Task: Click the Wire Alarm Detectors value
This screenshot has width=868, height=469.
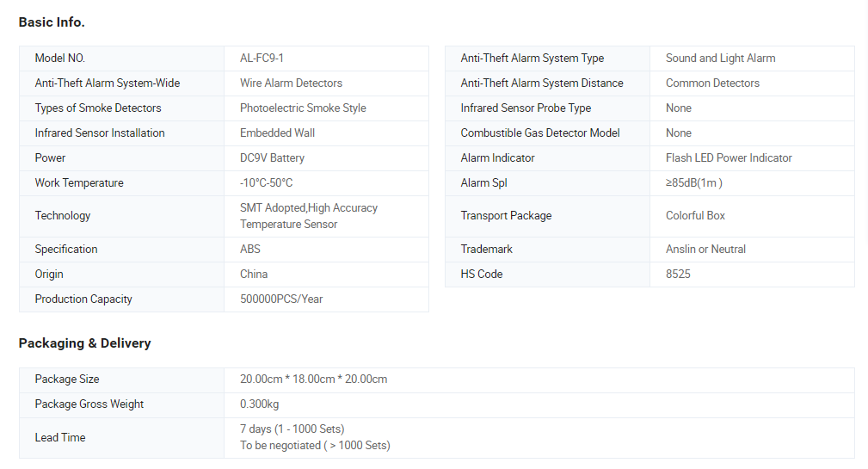Action: click(x=291, y=83)
